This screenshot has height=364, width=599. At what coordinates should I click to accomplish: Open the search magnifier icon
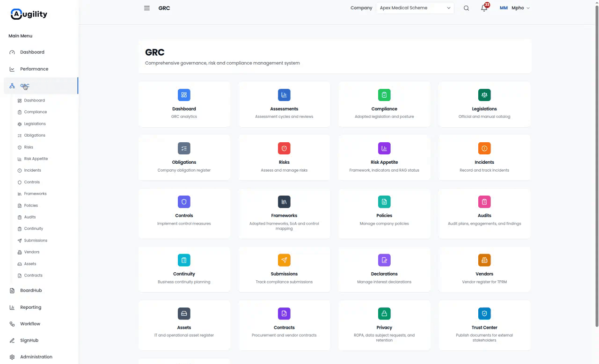pyautogui.click(x=466, y=8)
